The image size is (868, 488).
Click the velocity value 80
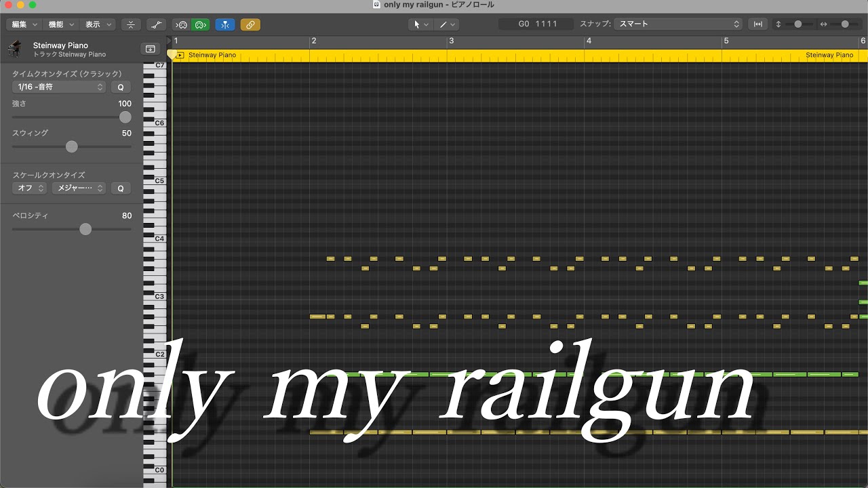127,216
